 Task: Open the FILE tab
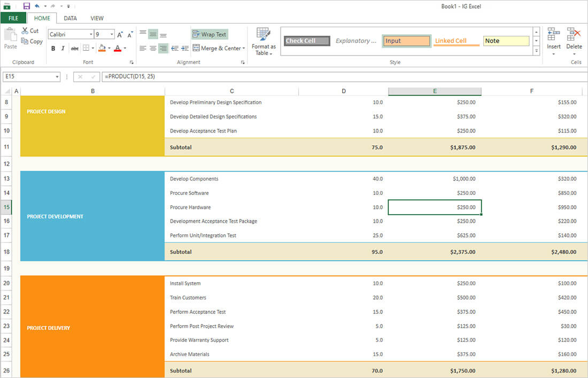click(13, 18)
